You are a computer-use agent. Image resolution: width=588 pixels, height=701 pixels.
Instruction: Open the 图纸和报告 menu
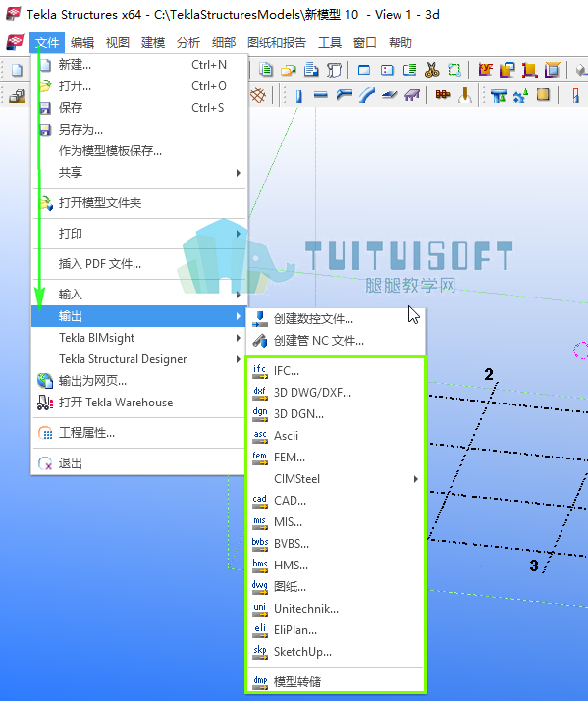277,43
